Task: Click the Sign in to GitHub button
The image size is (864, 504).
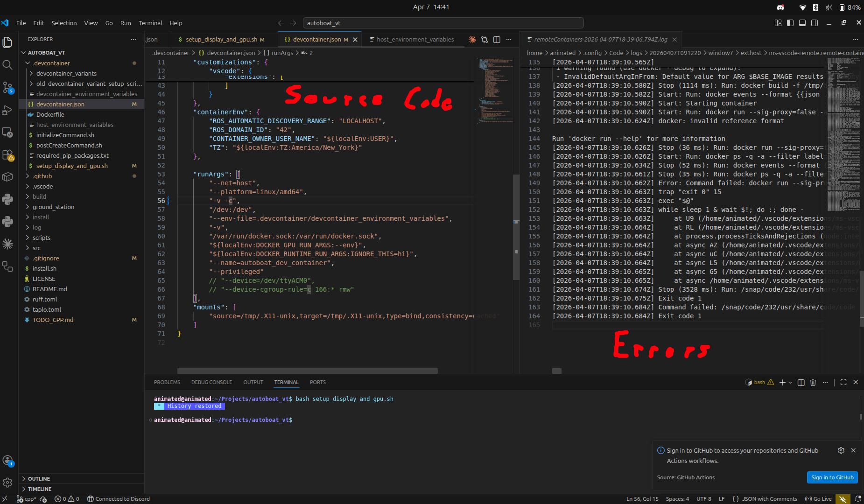Action: pyautogui.click(x=832, y=477)
